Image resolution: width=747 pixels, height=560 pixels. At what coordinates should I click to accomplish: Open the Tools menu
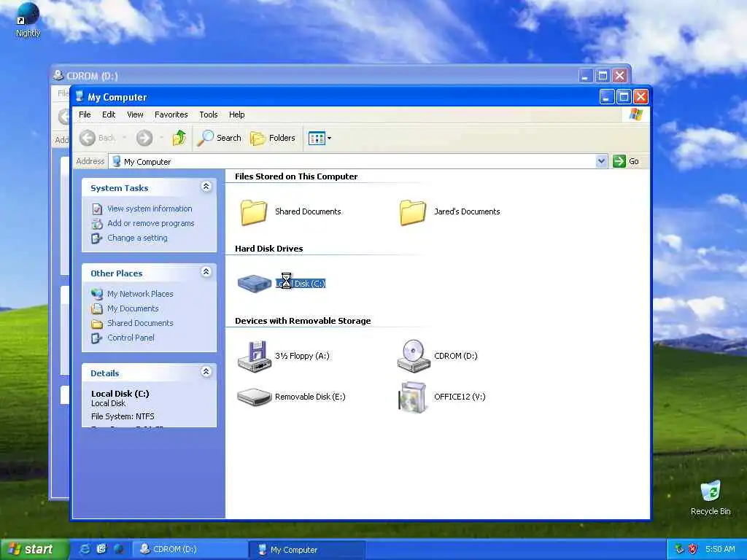pyautogui.click(x=209, y=114)
